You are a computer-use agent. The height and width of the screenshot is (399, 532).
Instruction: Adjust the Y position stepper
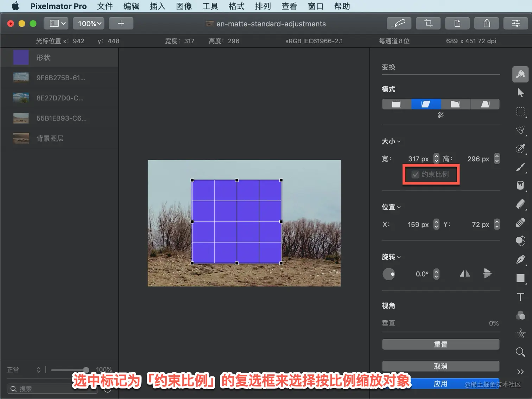pos(497,224)
